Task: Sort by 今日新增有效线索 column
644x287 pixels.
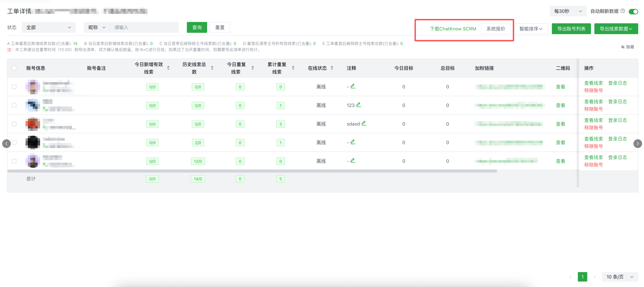Action: [x=168, y=68]
